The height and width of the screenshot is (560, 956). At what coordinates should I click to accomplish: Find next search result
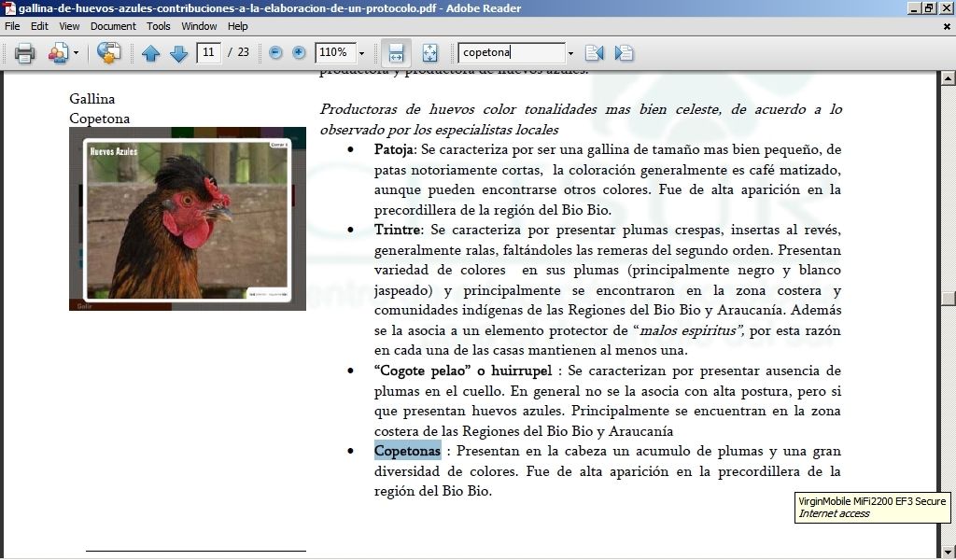click(624, 53)
